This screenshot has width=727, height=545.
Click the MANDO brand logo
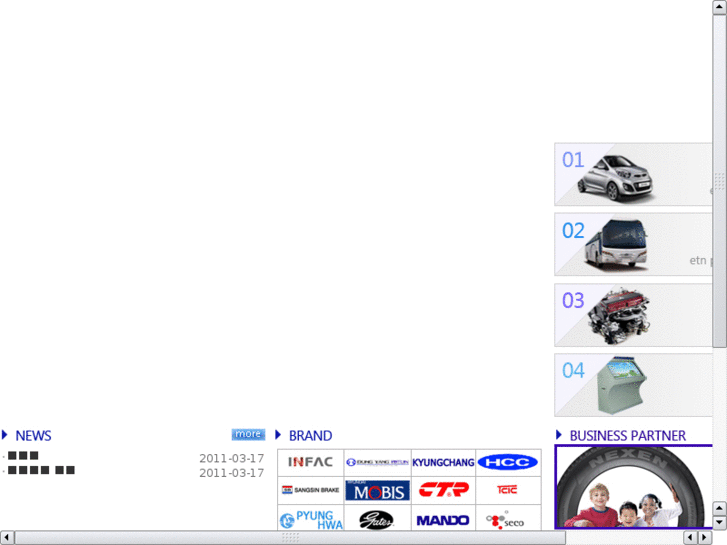[443, 519]
